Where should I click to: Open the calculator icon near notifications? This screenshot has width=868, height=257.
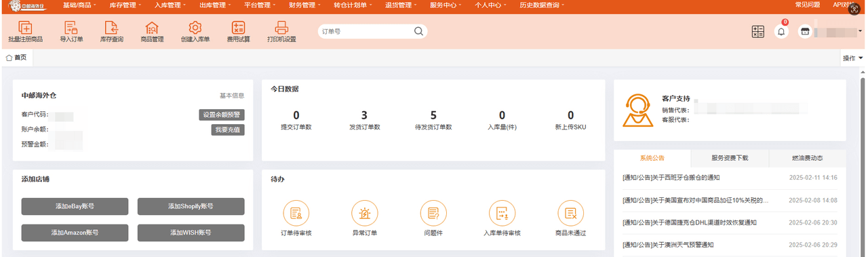[758, 32]
